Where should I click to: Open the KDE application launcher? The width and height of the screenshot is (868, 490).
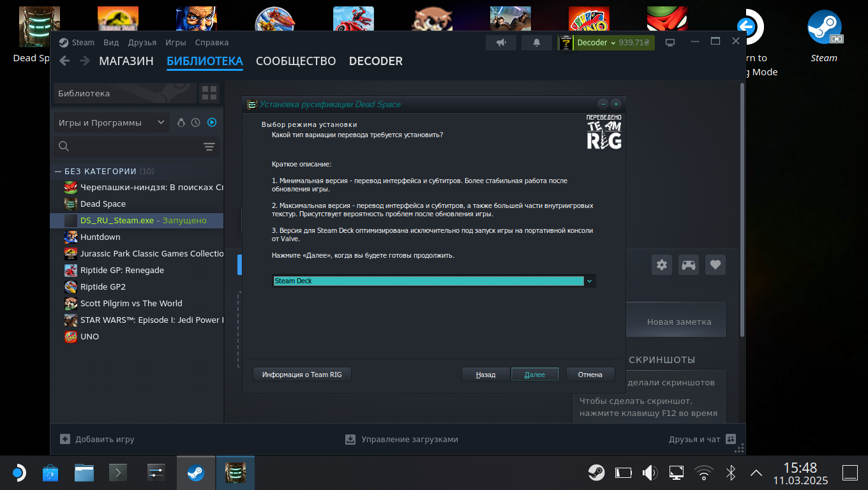[x=19, y=473]
